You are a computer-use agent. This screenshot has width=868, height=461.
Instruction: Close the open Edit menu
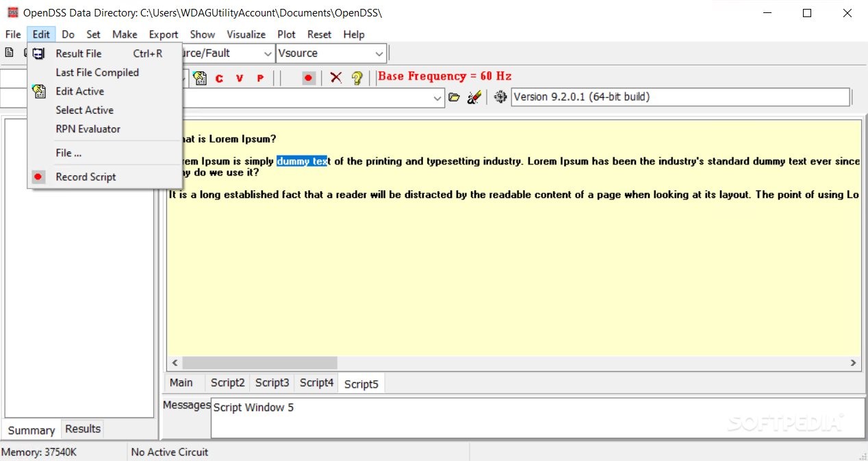tap(41, 34)
